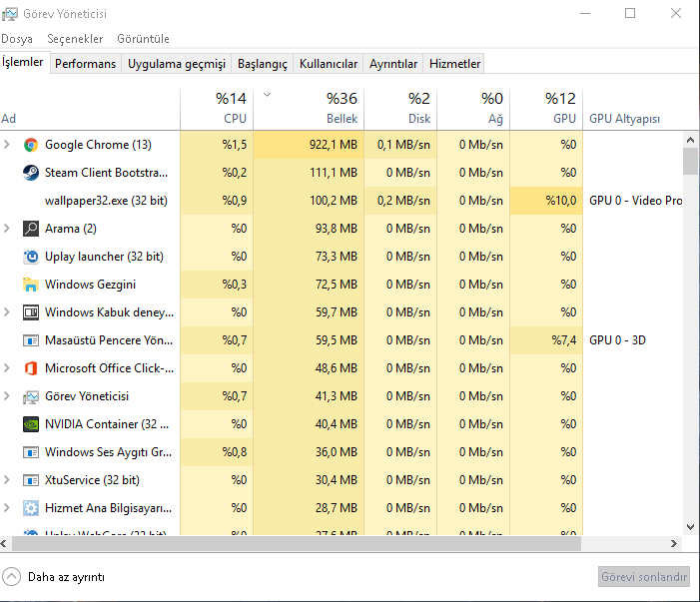The width and height of the screenshot is (700, 602).
Task: Switch to the Hizmetler tab
Action: pos(454,64)
